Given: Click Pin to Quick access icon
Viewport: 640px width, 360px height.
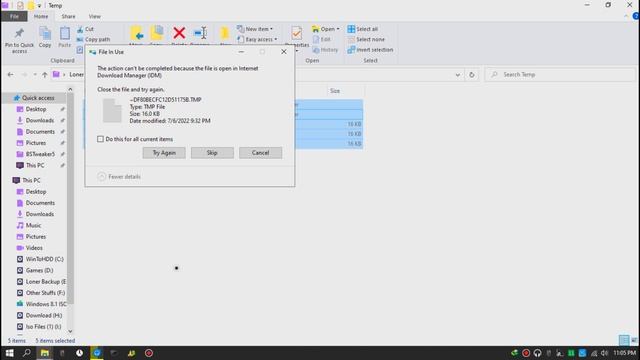Looking at the screenshot, I should point(19,33).
